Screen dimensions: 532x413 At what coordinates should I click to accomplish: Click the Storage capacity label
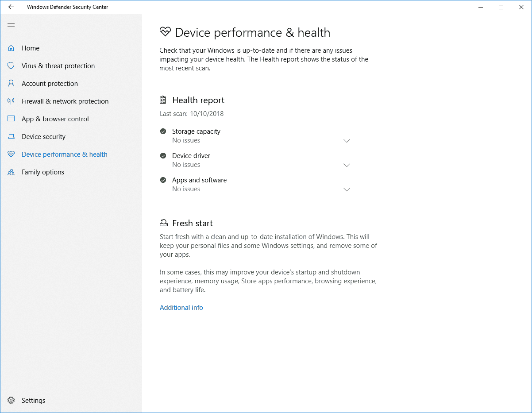(x=196, y=131)
